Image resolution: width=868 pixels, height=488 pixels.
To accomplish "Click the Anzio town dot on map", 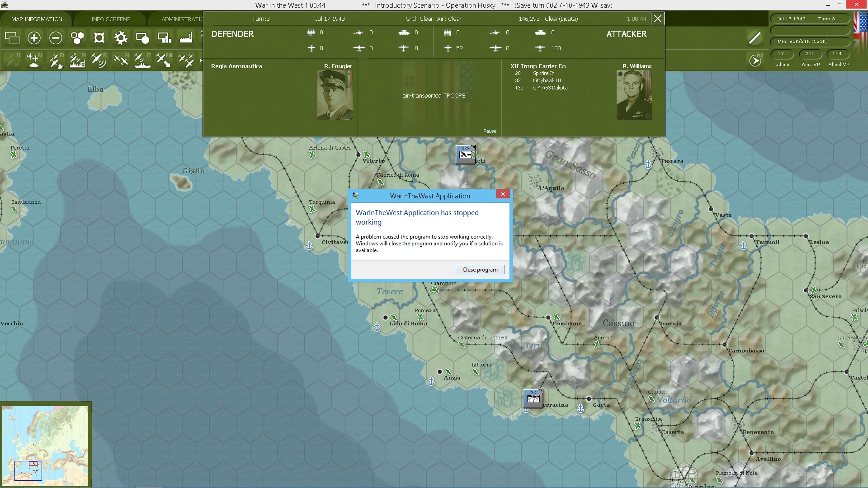I will tap(439, 372).
